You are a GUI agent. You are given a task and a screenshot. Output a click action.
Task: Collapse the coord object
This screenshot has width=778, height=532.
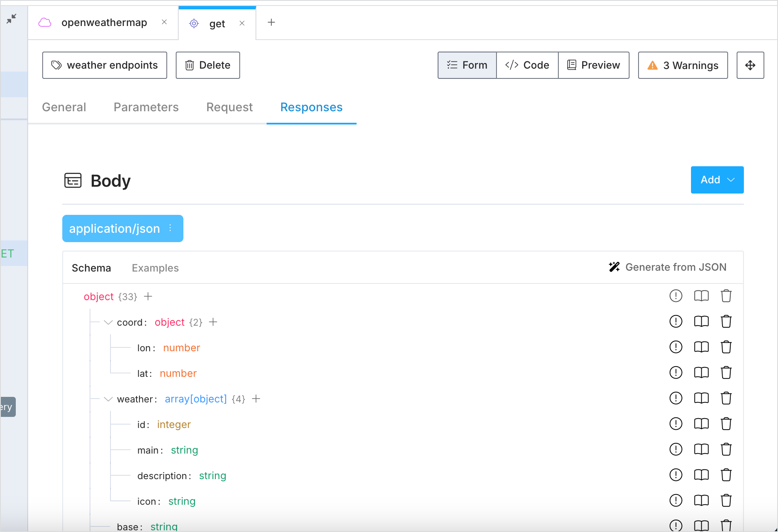coord(108,322)
